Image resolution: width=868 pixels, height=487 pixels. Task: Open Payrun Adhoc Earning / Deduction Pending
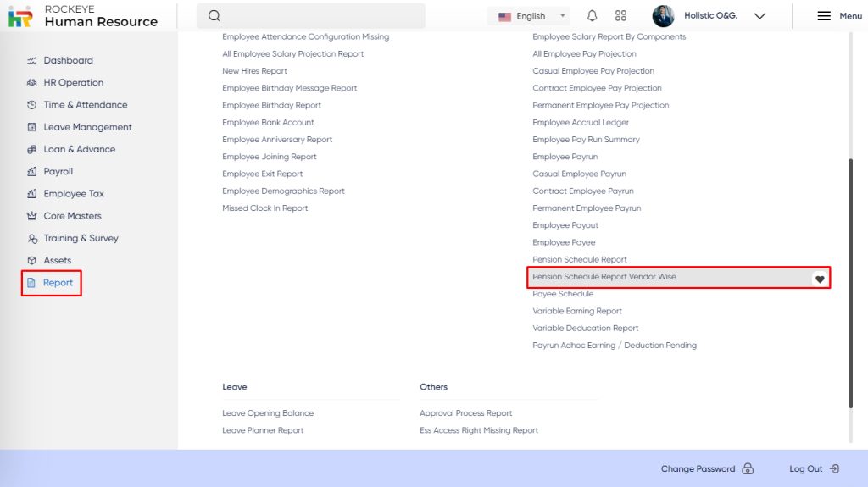click(x=615, y=346)
